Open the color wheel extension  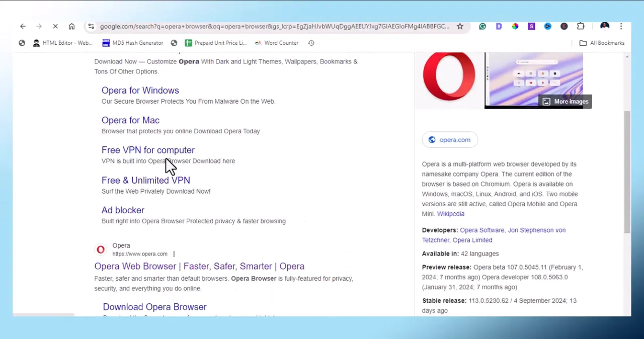point(515,26)
